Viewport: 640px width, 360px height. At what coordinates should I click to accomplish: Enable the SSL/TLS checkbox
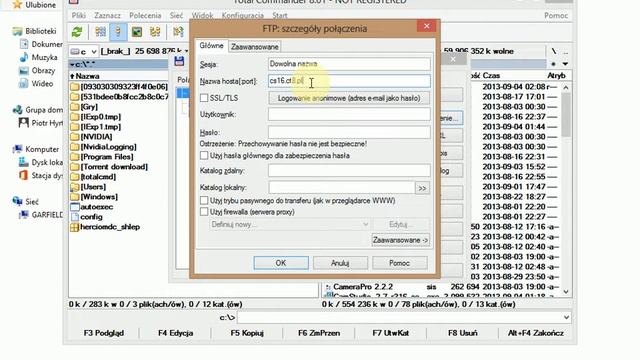tap(204, 98)
